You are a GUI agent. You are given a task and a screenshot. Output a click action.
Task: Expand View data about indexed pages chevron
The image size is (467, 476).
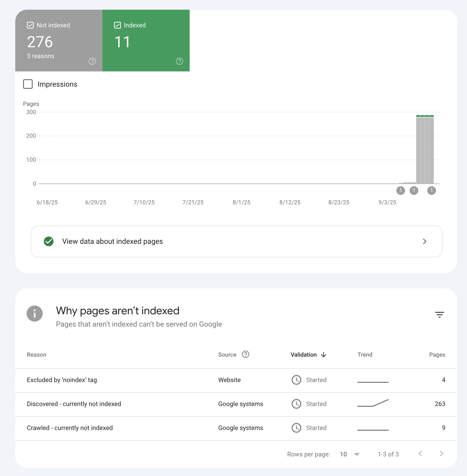pos(425,241)
